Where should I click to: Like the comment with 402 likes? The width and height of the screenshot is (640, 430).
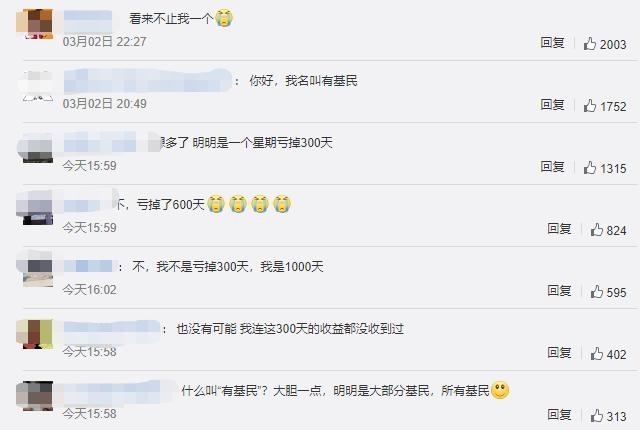(608, 354)
